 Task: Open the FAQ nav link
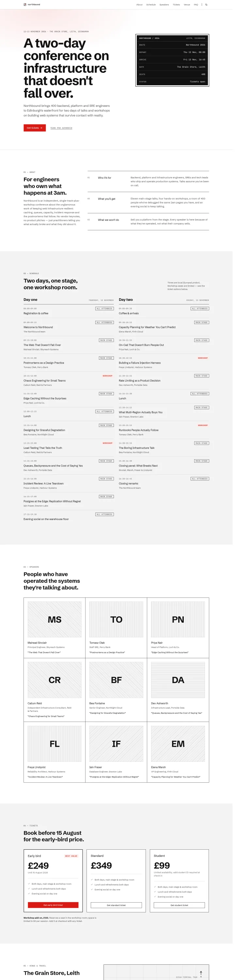196,5
